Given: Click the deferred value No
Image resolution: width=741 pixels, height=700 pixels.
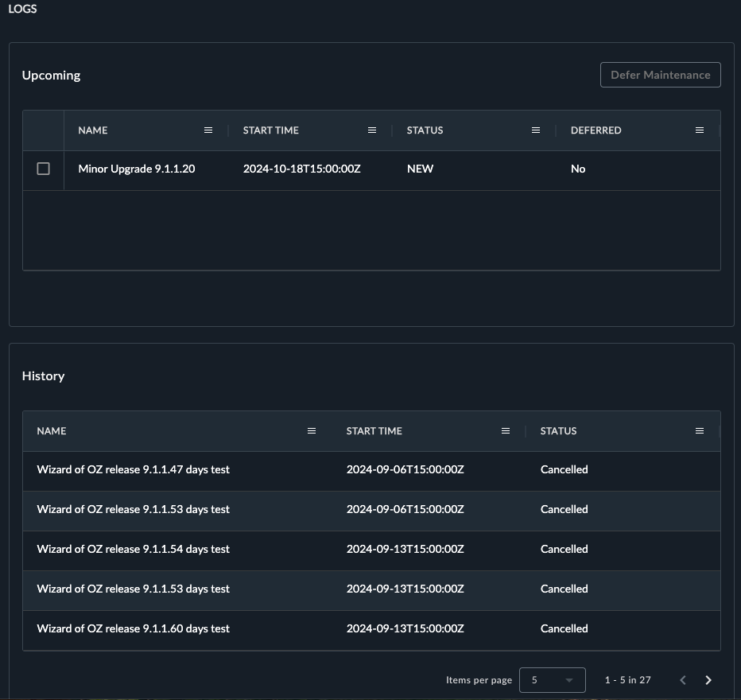Looking at the screenshot, I should (x=578, y=169).
